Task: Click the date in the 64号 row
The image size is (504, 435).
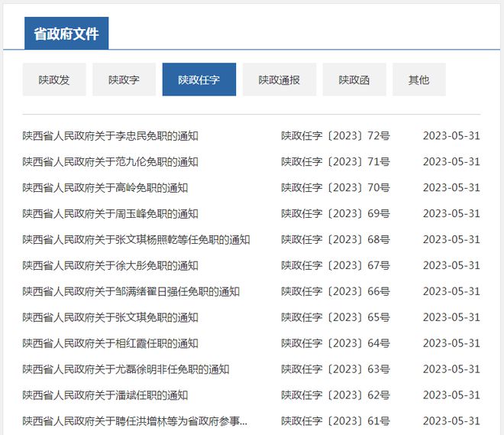Action: click(x=451, y=343)
